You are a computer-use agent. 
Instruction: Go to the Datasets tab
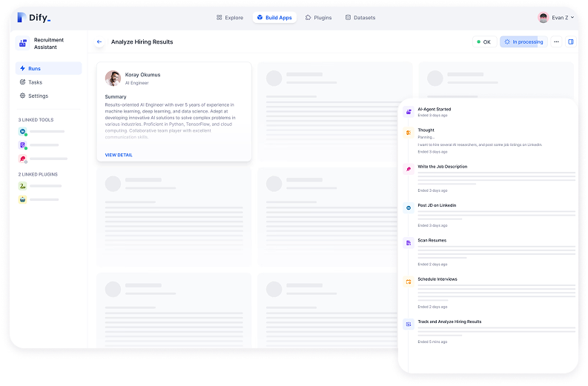pyautogui.click(x=360, y=18)
